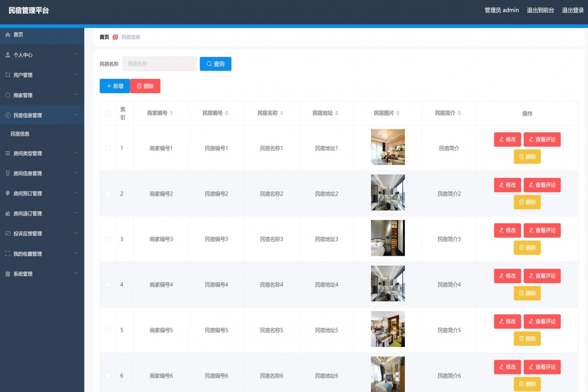Click the 民宿名称 search input field
Screen dimensions: 588x392
point(159,64)
